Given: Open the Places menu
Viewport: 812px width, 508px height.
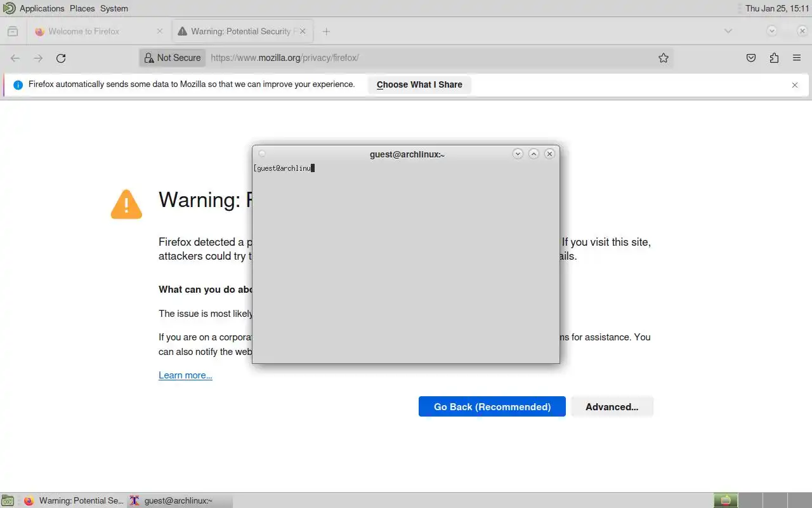Looking at the screenshot, I should tap(82, 8).
